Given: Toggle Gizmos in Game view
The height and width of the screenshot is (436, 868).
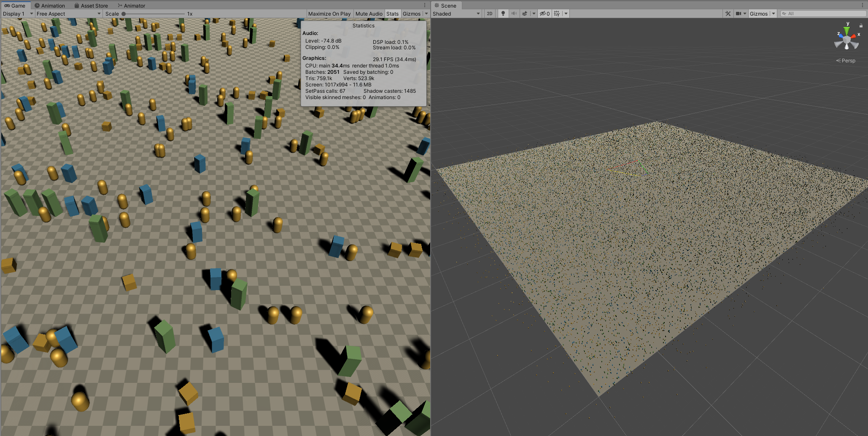Looking at the screenshot, I should pos(411,13).
